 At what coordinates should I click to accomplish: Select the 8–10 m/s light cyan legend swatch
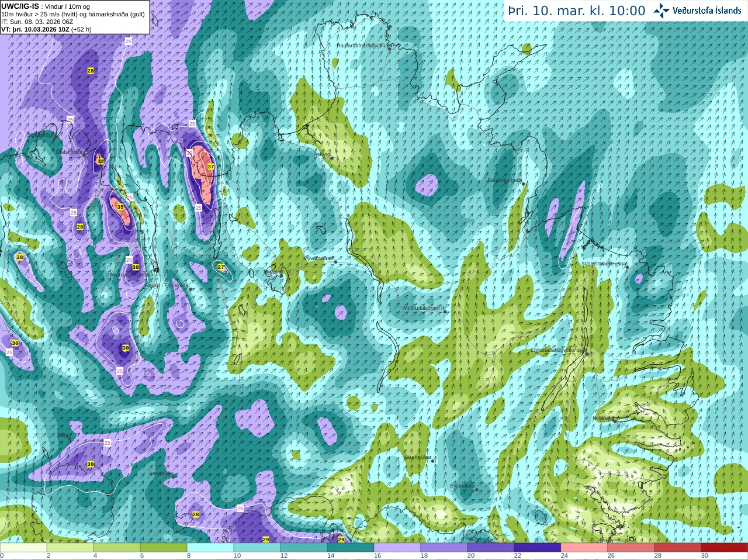coord(210,548)
